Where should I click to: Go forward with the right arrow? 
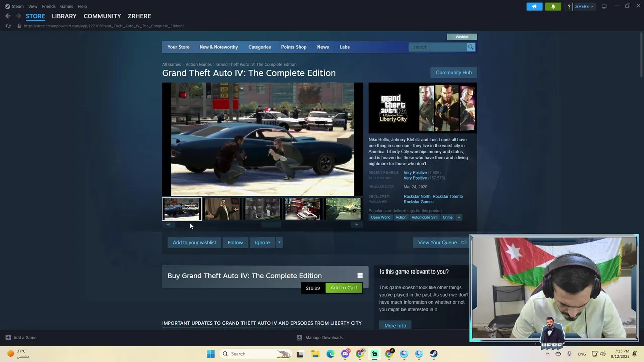tap(18, 16)
